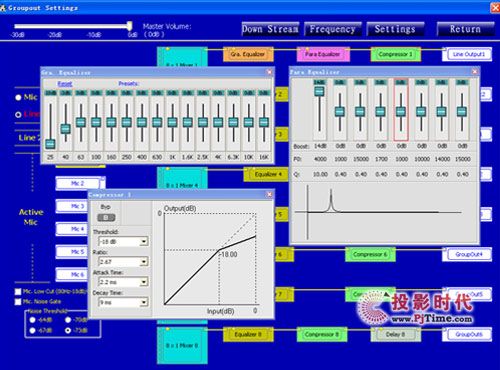The height and width of the screenshot is (370, 500).
Task: Click the compressor input/output curve graph
Action: (x=211, y=258)
